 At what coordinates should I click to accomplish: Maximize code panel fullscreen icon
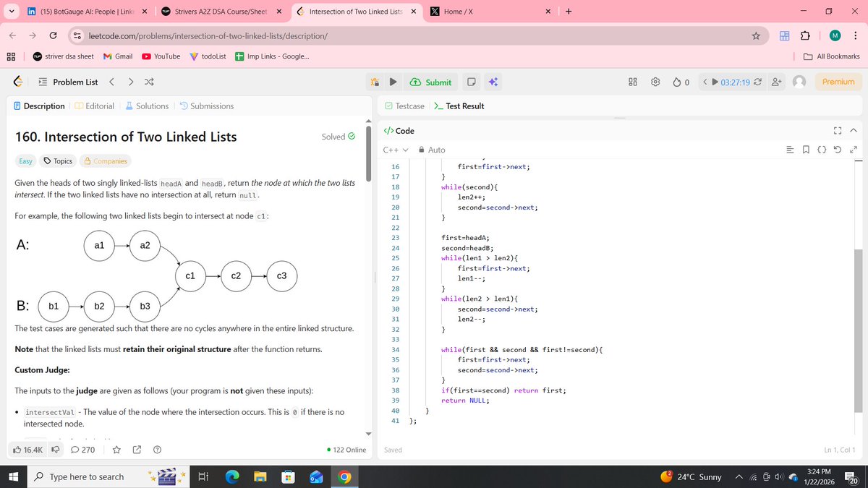pyautogui.click(x=838, y=131)
